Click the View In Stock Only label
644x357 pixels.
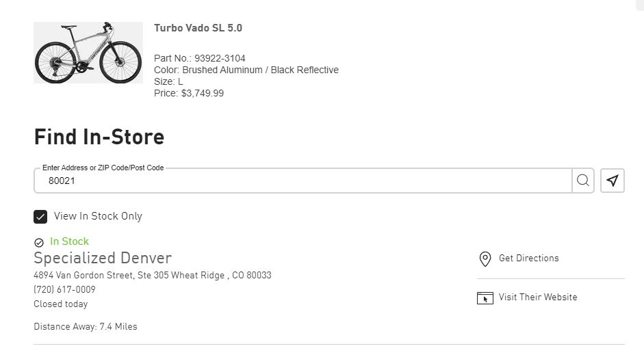[98, 216]
